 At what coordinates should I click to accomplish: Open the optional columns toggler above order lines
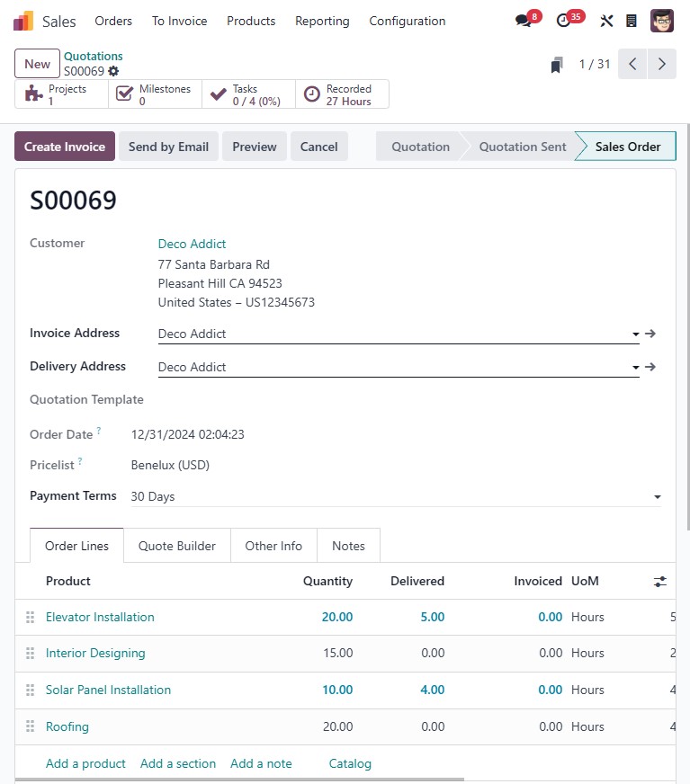pos(660,581)
